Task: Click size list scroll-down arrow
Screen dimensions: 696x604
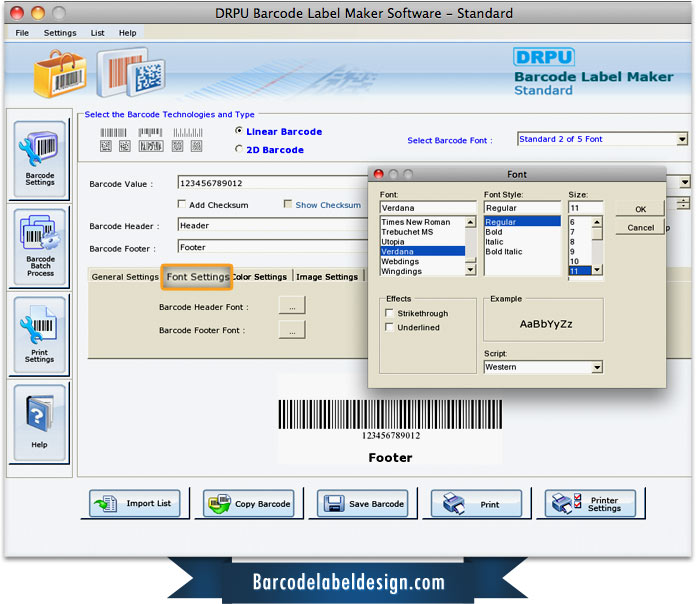Action: (597, 269)
